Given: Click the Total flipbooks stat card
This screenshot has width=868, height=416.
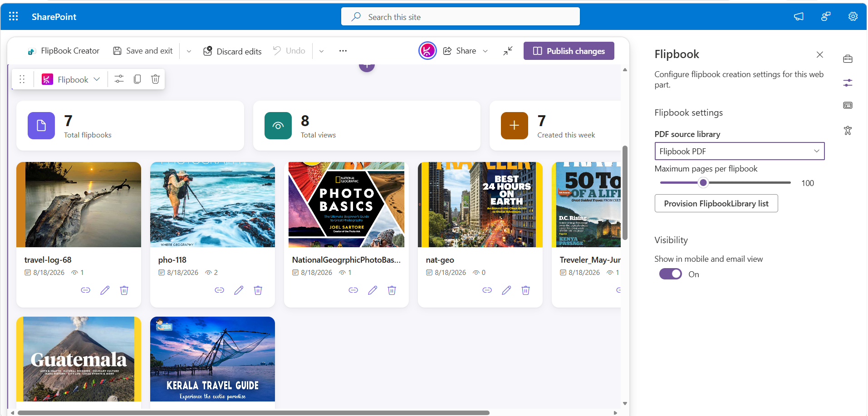Looking at the screenshot, I should pyautogui.click(x=130, y=126).
